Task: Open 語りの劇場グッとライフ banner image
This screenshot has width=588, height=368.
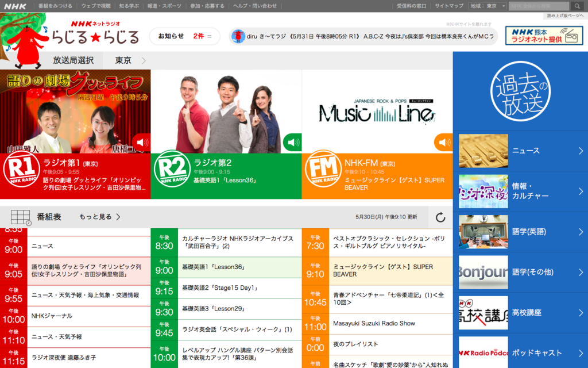Action: coord(75,112)
